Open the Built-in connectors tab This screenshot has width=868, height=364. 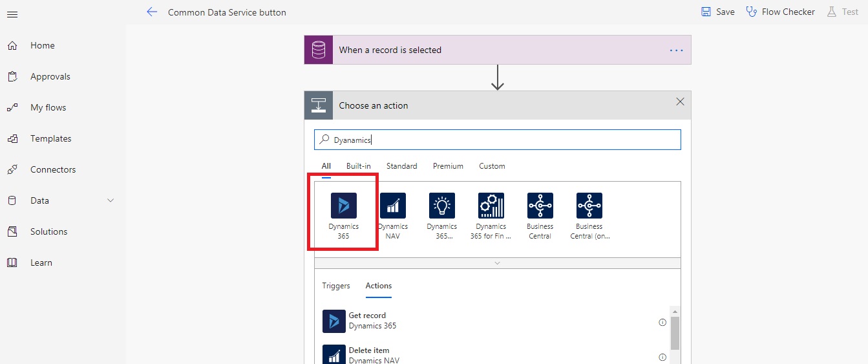click(359, 166)
